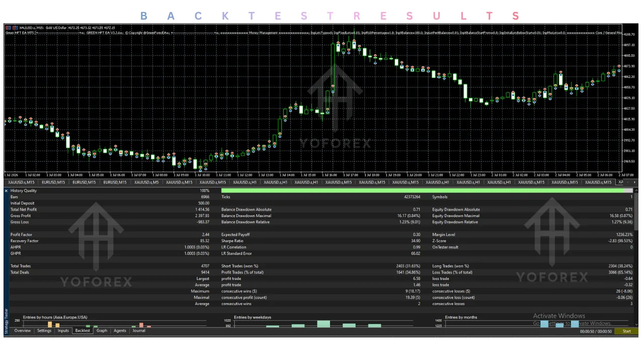
Task: Select the Recovery Factor value 85.32
Action: click(205, 241)
